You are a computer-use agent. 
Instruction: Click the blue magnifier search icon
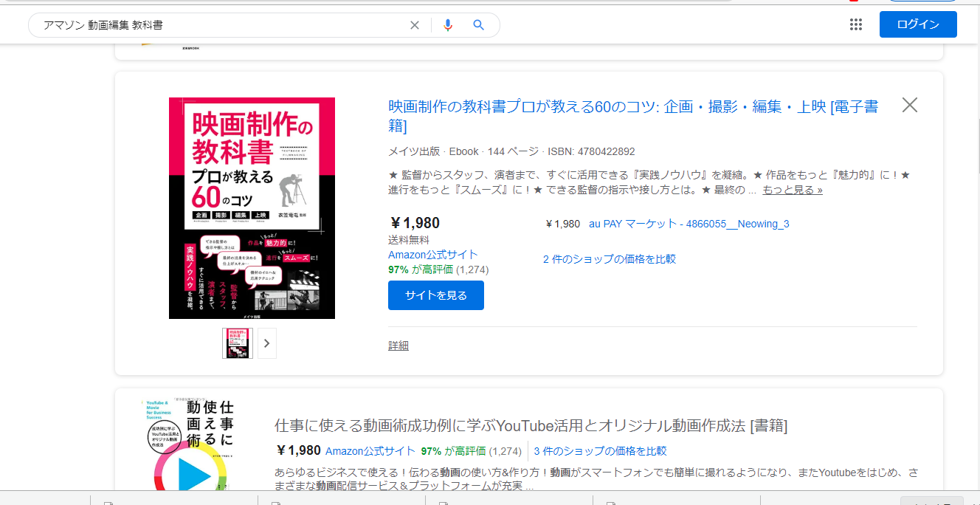[479, 25]
